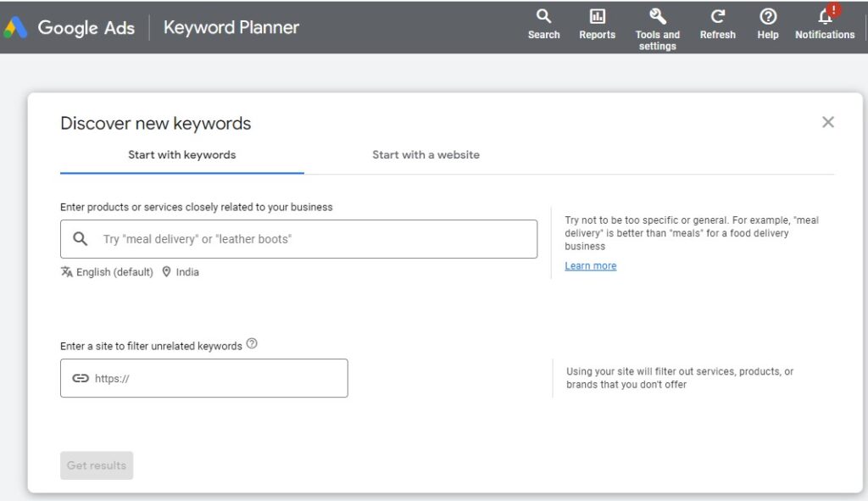Click magnifier icon inside keyword field
Screen dimensions: 868x501
[81, 238]
